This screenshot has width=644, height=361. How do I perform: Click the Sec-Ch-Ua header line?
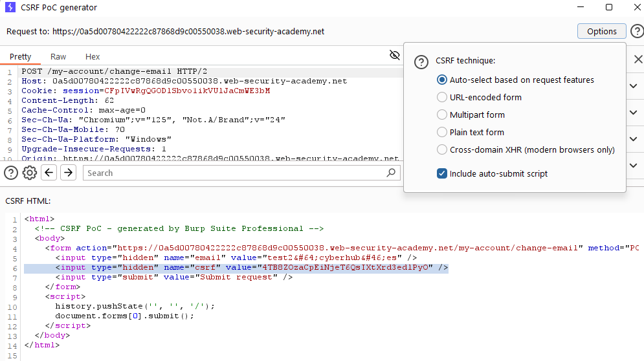pyautogui.click(x=153, y=120)
